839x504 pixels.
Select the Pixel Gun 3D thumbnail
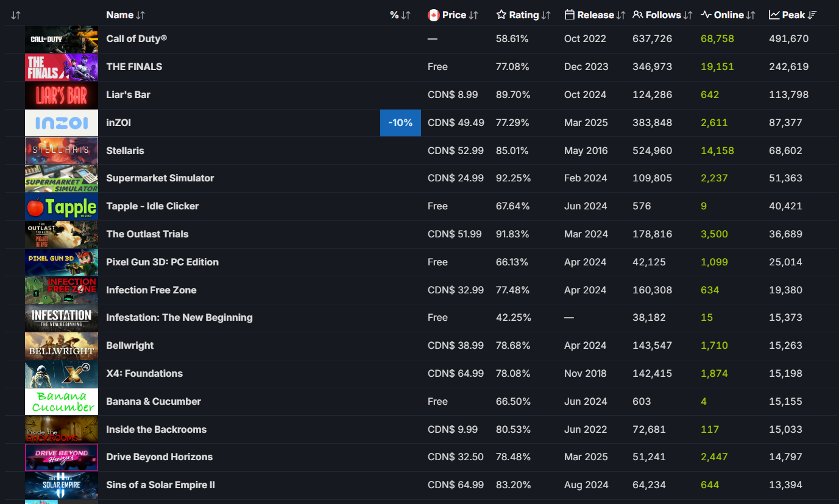pyautogui.click(x=62, y=262)
